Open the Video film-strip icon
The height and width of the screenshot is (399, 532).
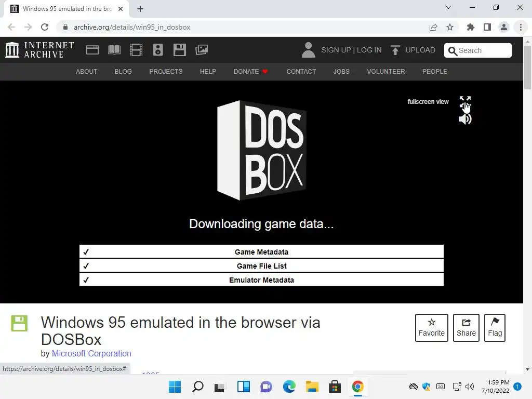point(136,50)
